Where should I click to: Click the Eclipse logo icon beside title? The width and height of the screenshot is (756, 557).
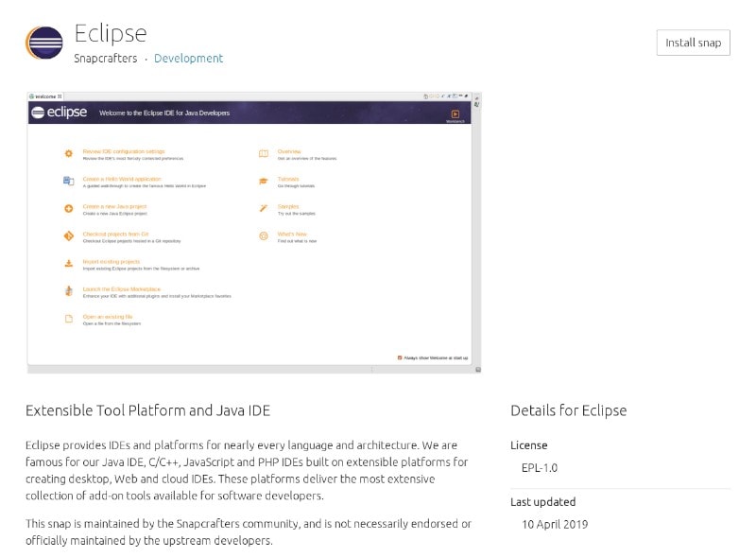[x=43, y=43]
